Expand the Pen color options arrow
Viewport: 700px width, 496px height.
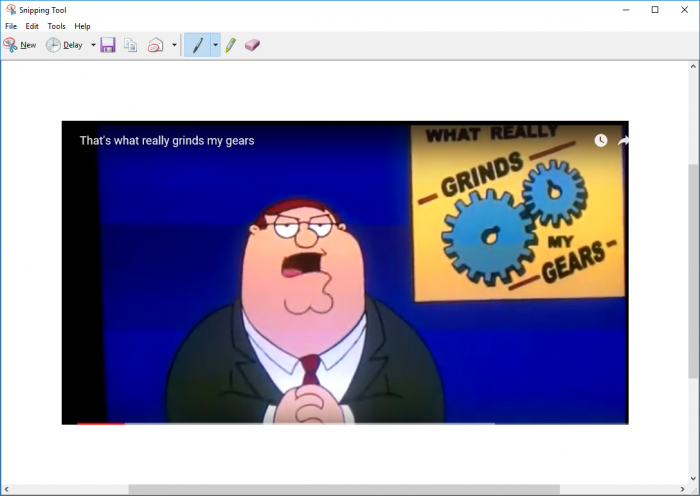(x=215, y=45)
